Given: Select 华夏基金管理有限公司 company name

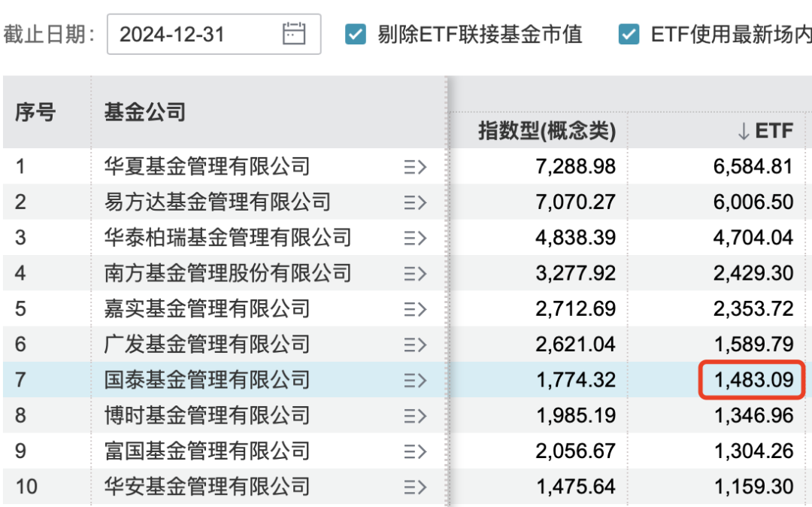Looking at the screenshot, I should [x=207, y=166].
